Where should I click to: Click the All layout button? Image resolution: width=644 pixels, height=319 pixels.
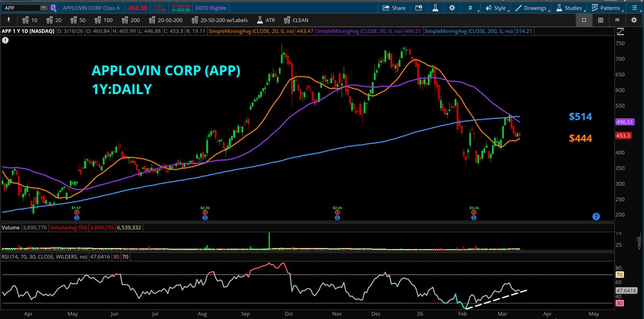[x=617, y=20]
